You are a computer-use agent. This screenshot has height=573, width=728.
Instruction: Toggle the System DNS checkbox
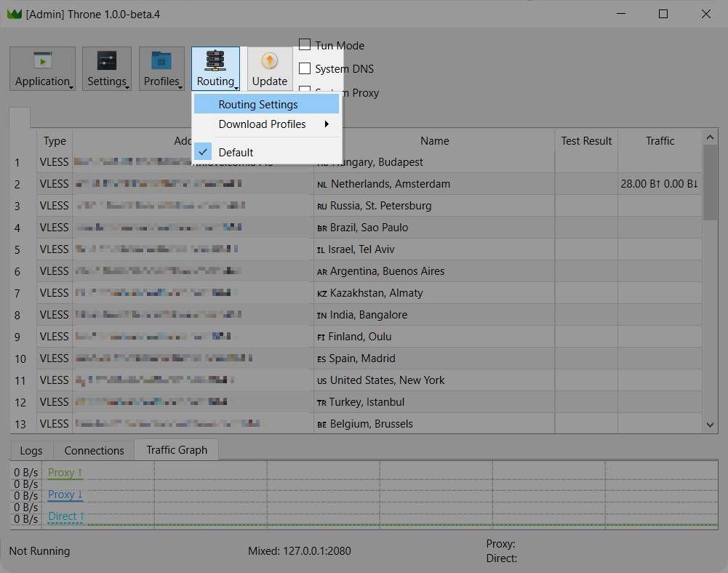305,68
